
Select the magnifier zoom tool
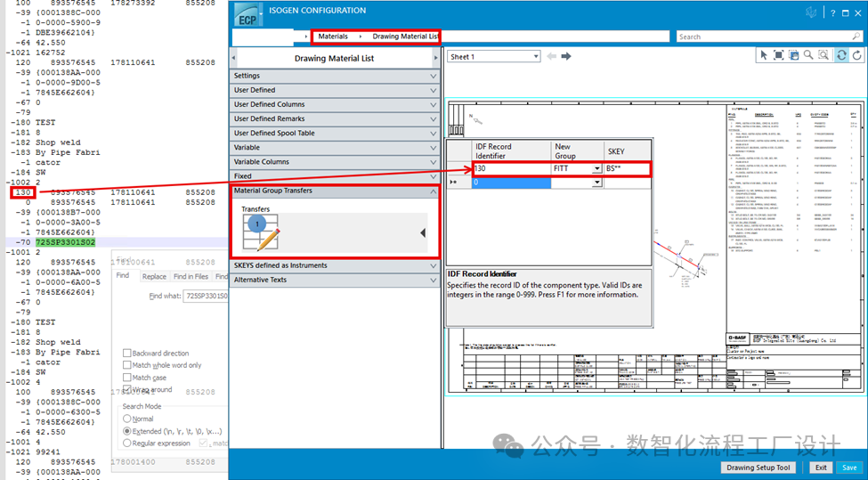[x=808, y=55]
